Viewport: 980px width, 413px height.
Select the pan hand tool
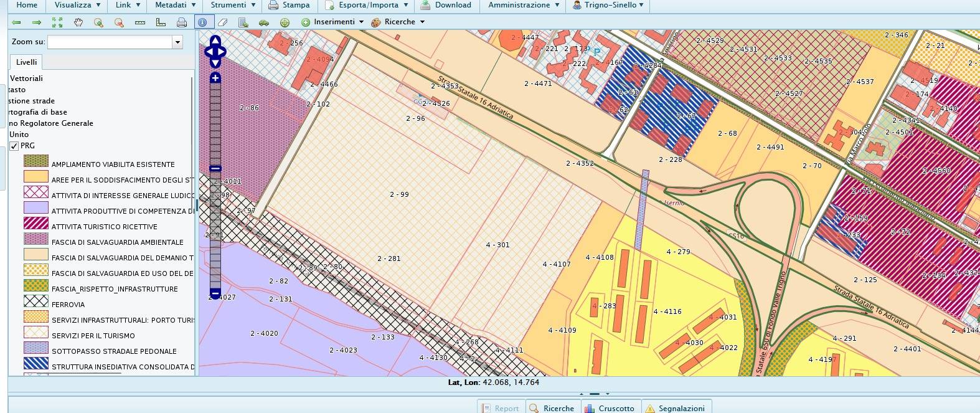pyautogui.click(x=78, y=22)
